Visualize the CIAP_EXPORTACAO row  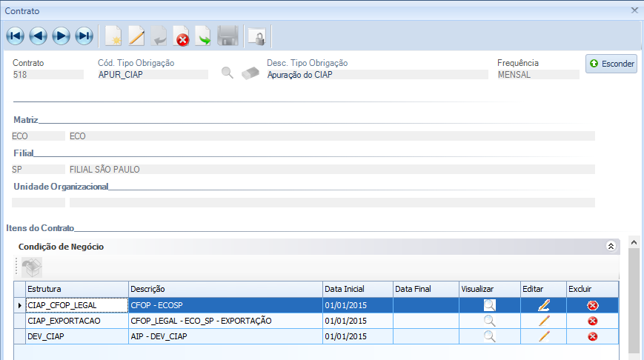tap(488, 321)
